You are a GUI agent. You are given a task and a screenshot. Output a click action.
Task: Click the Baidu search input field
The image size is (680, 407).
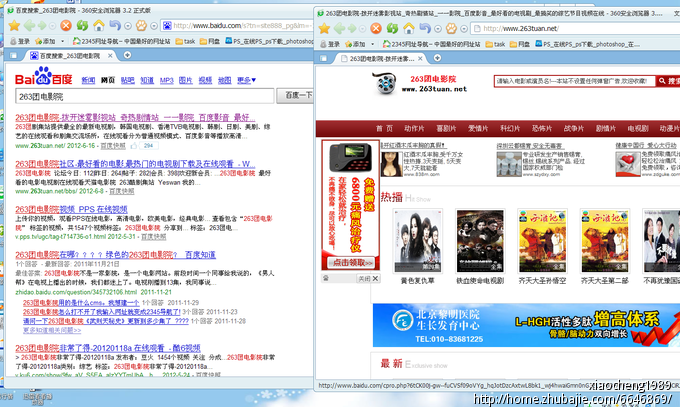[132, 95]
